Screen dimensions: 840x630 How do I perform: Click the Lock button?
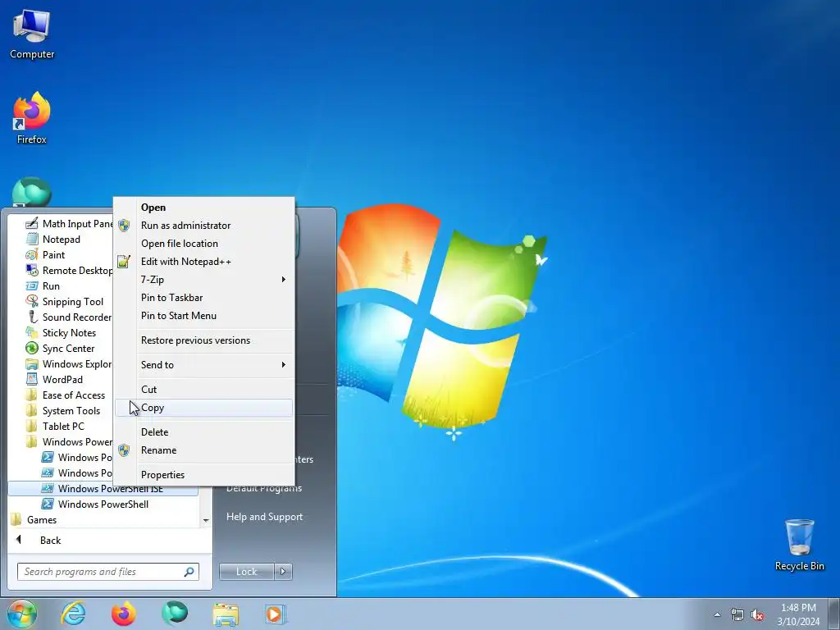[x=246, y=572]
